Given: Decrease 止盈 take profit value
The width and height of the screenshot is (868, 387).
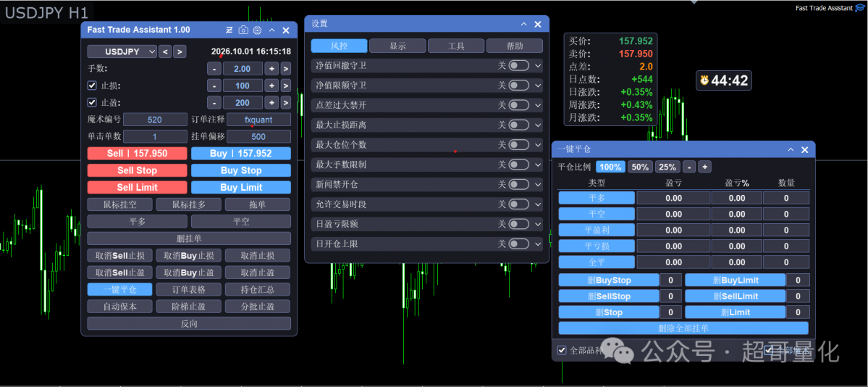Looking at the screenshot, I should coord(214,103).
